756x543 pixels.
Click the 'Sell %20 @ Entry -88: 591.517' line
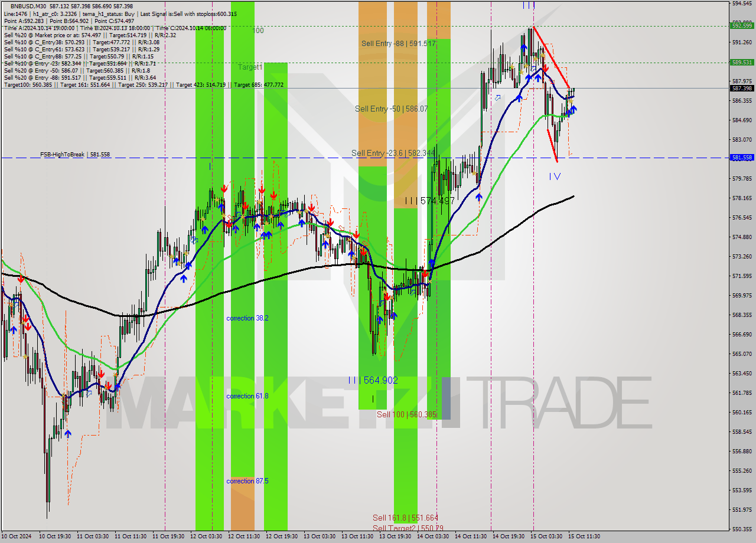pyautogui.click(x=80, y=78)
